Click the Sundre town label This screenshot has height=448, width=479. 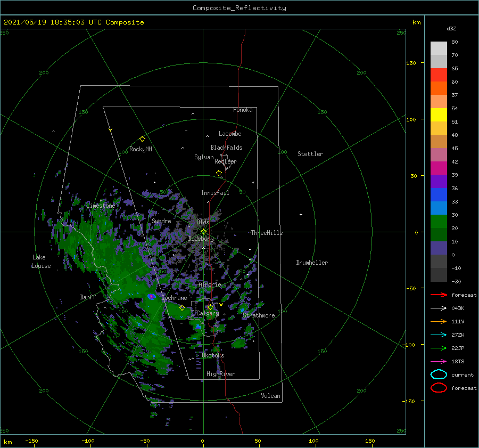[x=162, y=221]
